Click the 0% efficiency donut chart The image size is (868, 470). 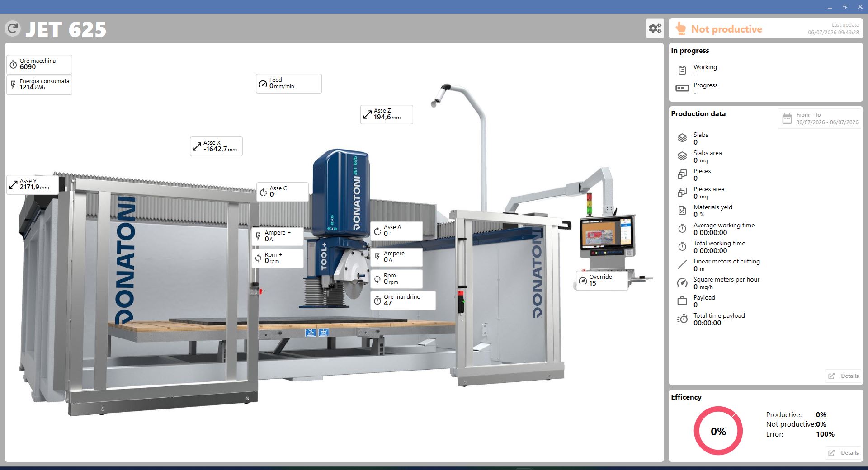(718, 431)
